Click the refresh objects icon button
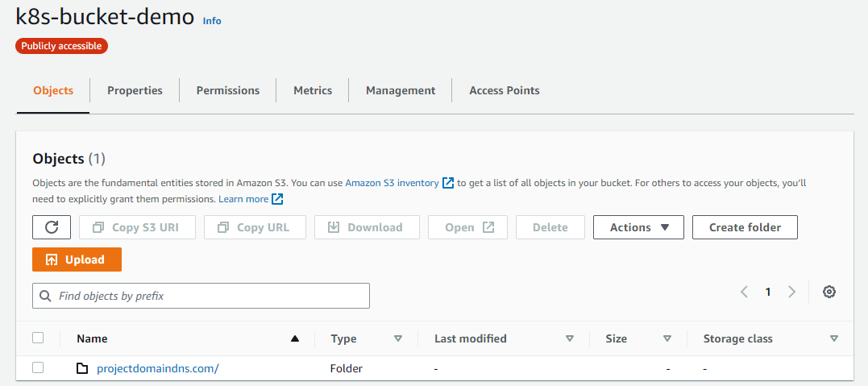 (x=52, y=227)
